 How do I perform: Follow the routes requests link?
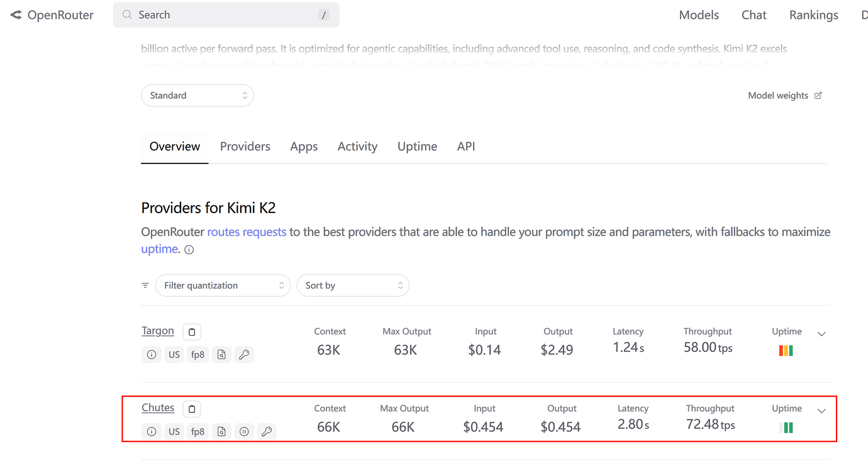[x=247, y=232]
